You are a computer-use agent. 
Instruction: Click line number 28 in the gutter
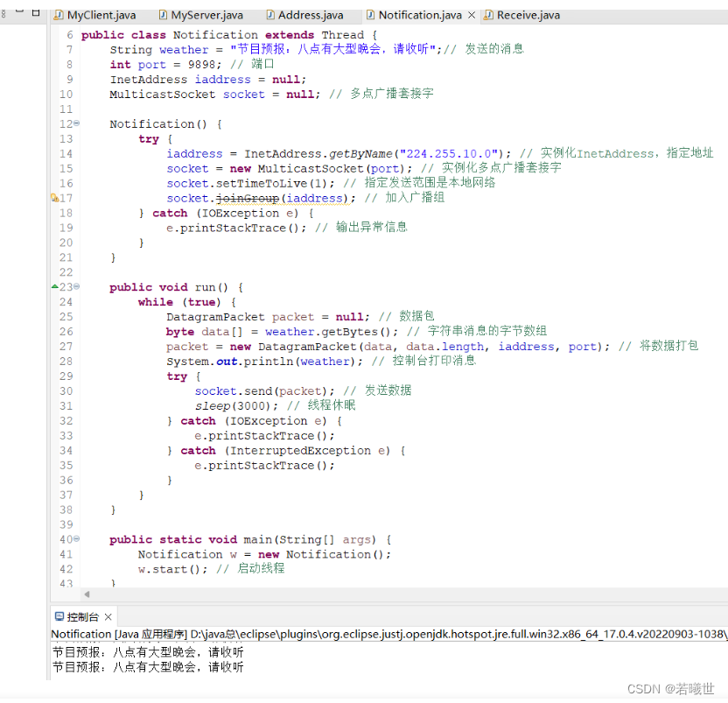(x=66, y=362)
